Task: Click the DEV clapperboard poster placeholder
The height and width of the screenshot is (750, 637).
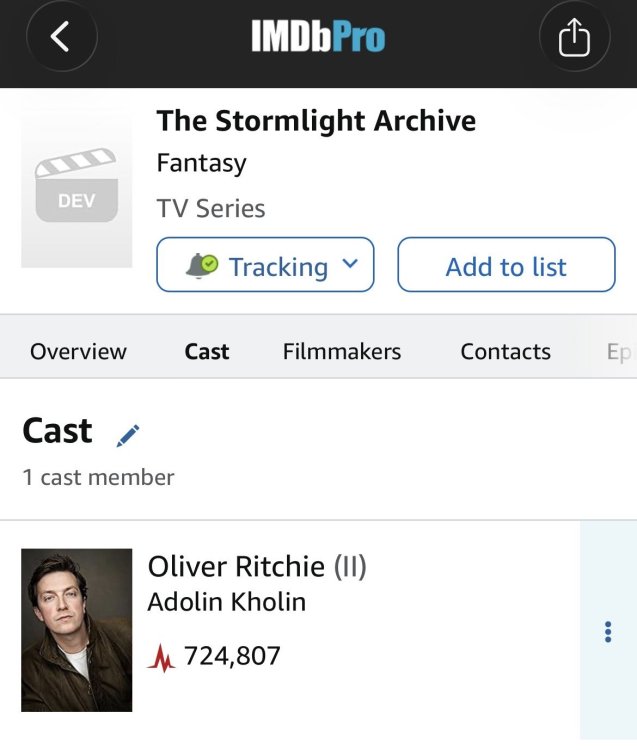Action: [x=77, y=187]
